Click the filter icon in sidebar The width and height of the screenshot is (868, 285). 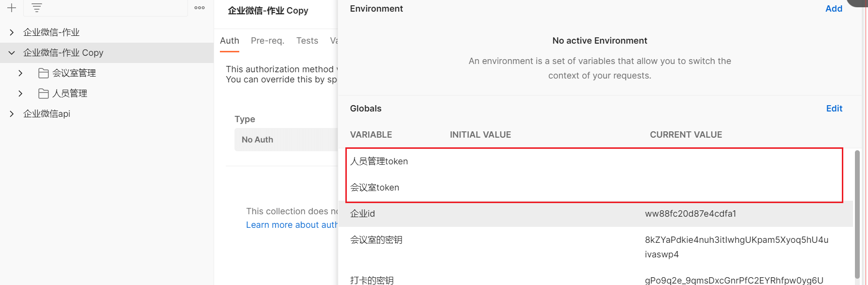(x=37, y=8)
